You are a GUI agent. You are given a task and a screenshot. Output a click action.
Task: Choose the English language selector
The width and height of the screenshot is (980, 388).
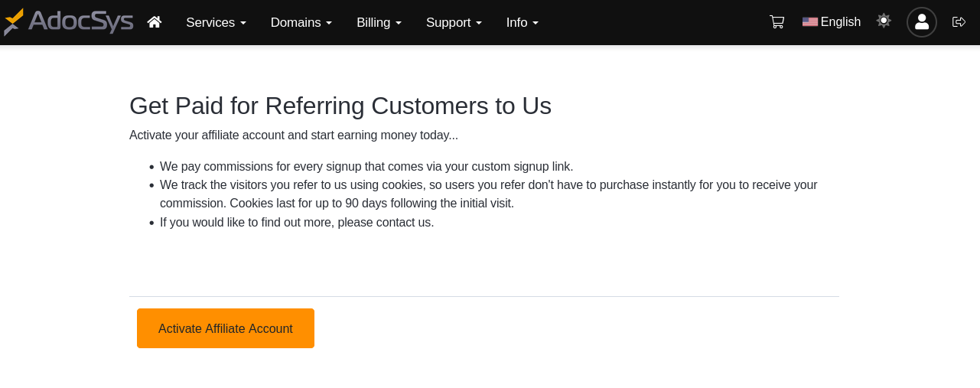coord(840,22)
